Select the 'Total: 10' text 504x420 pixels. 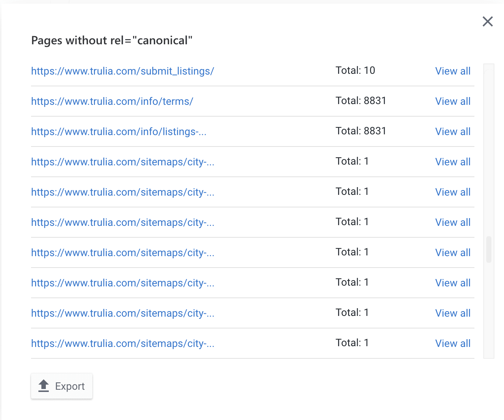(355, 70)
